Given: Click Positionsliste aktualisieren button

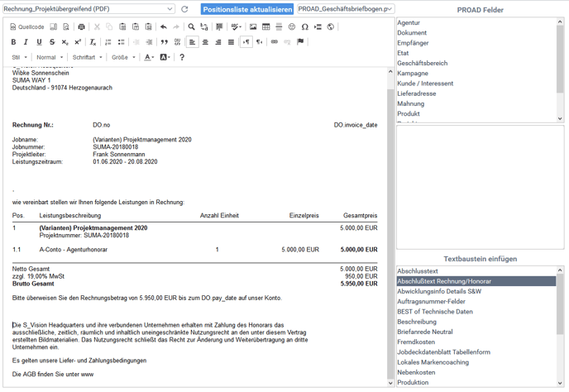Looking at the screenshot, I should [x=247, y=9].
